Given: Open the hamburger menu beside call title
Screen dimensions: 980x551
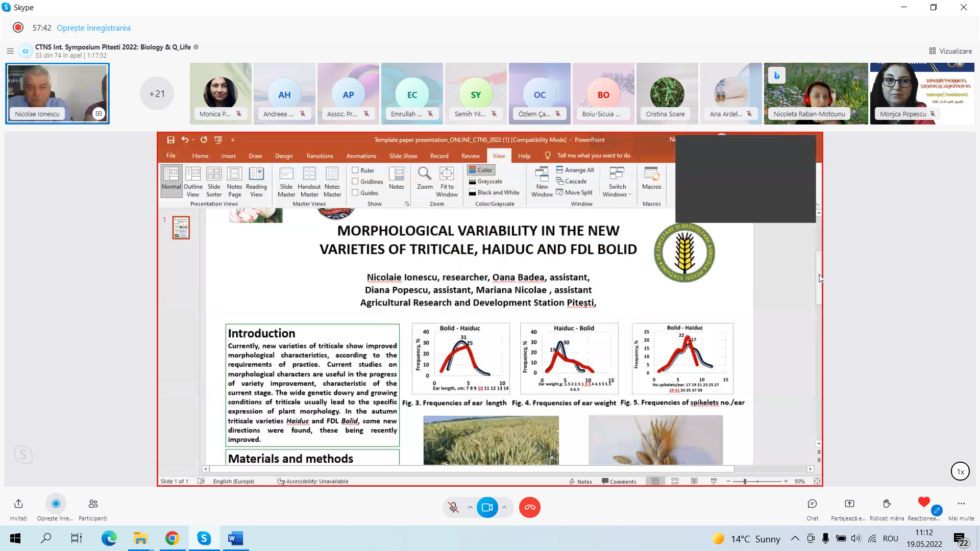Looking at the screenshot, I should pos(10,51).
